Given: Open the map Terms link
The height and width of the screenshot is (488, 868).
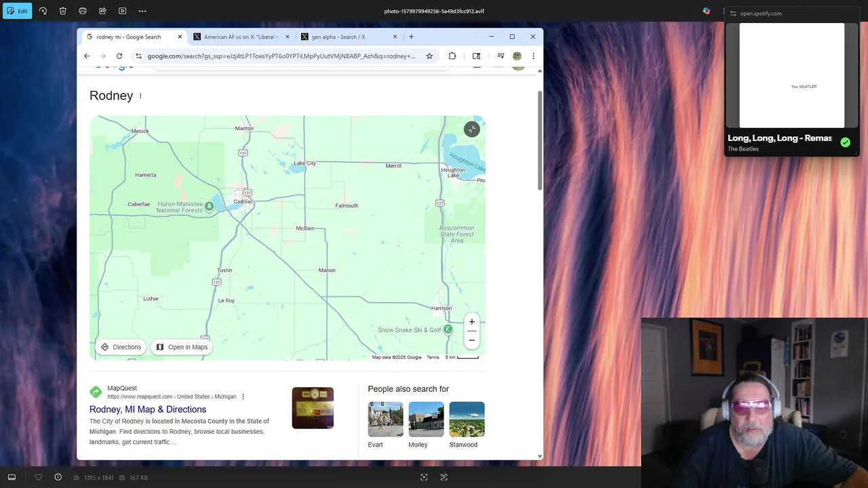Looking at the screenshot, I should 433,357.
